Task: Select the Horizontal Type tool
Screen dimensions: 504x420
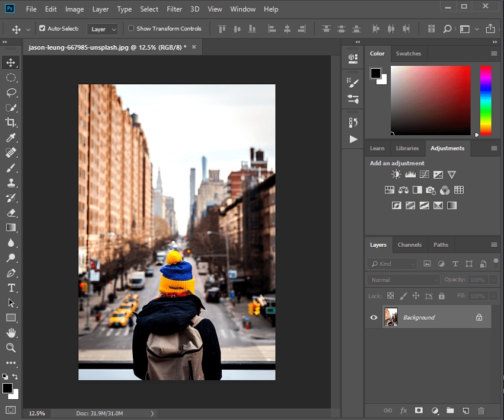Action: coord(11,288)
